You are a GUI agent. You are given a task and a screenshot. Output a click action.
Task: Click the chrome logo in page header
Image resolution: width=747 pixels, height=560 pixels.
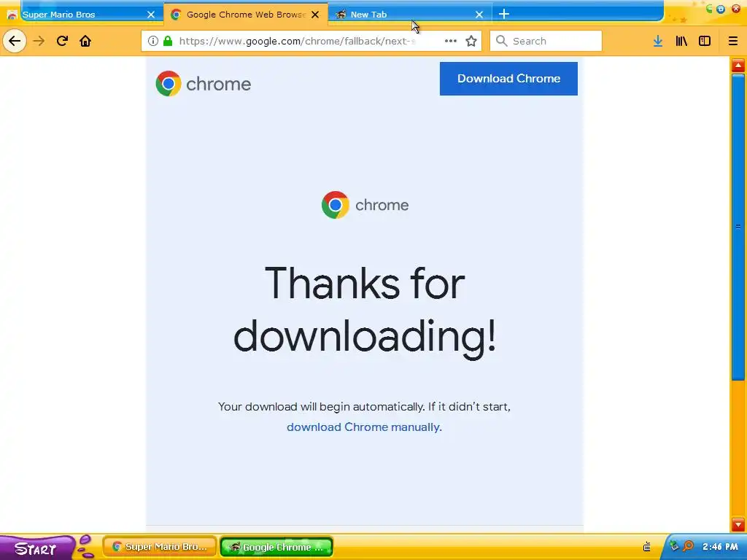(204, 84)
